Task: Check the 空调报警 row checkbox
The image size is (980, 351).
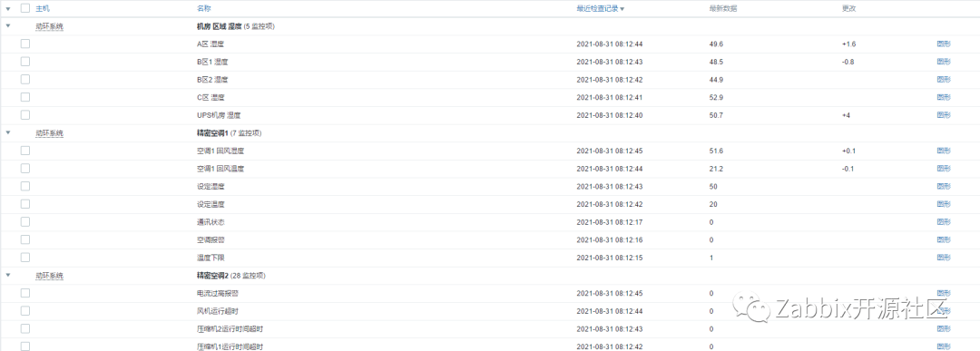Action: (25, 239)
